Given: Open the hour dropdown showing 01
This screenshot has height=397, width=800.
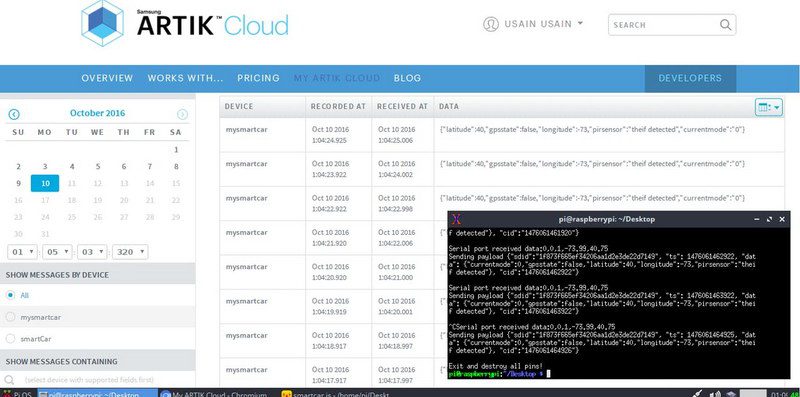Looking at the screenshot, I should [x=22, y=252].
